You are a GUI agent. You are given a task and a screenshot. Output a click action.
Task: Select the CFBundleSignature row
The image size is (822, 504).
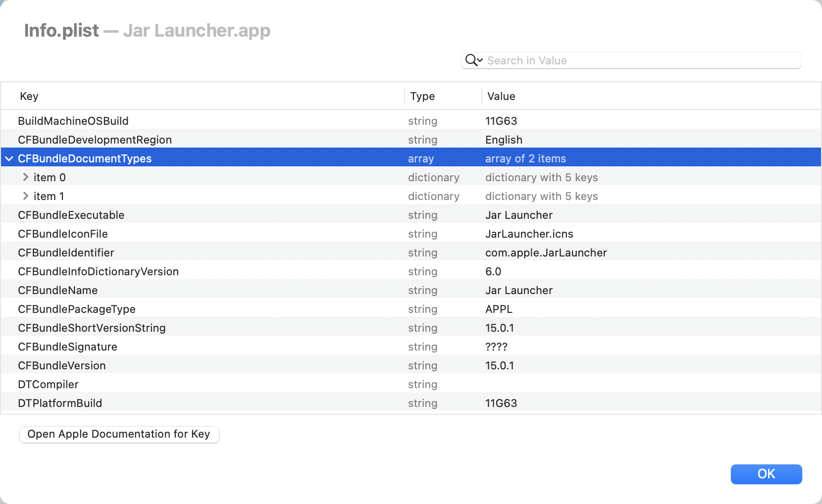(x=67, y=347)
